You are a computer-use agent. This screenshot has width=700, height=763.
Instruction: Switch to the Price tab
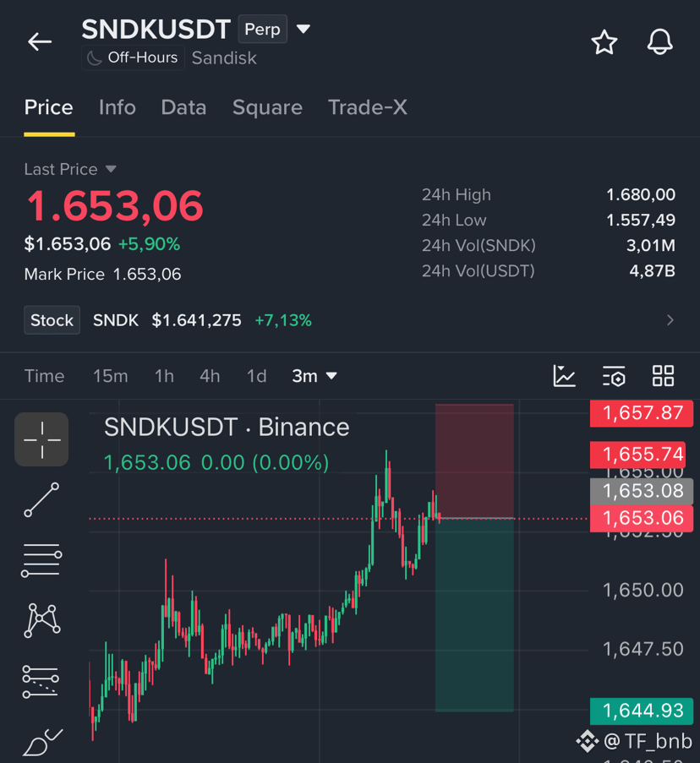49,107
